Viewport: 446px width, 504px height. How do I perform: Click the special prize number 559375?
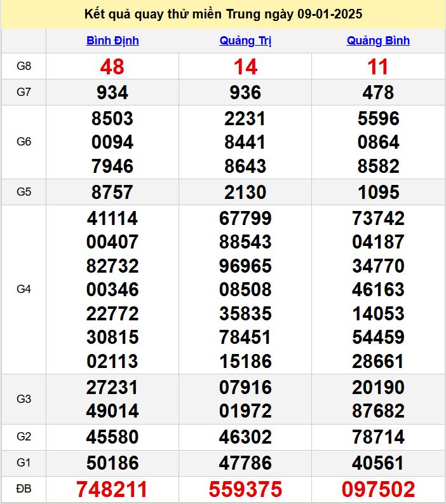click(x=245, y=489)
